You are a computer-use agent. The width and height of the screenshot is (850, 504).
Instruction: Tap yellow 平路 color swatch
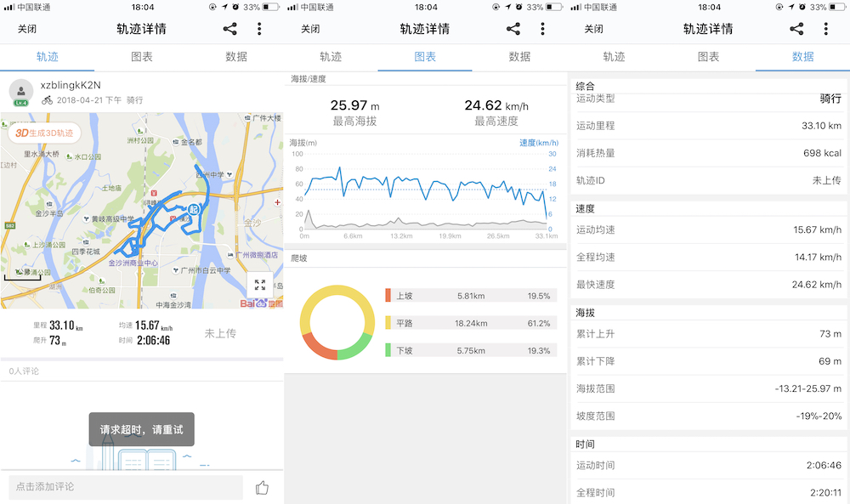(x=388, y=323)
